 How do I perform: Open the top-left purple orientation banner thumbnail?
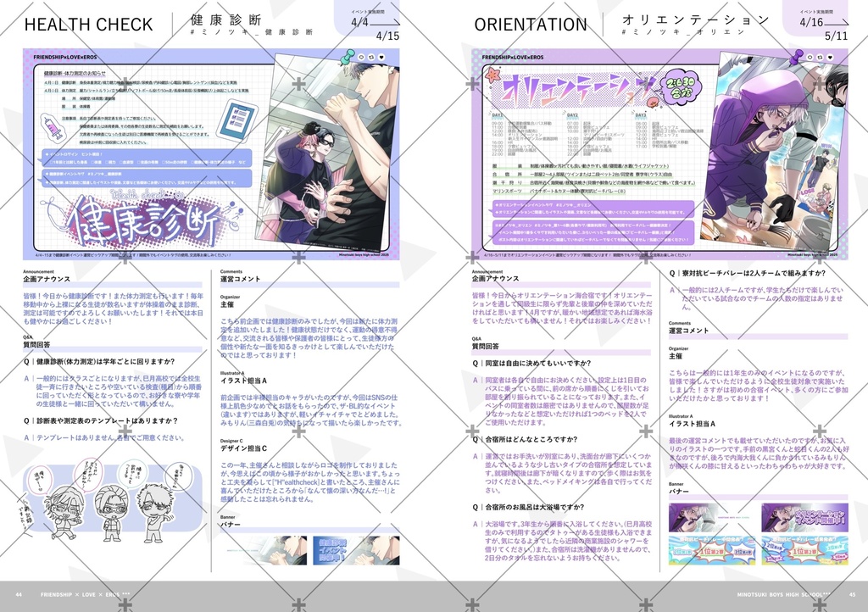[712, 517]
